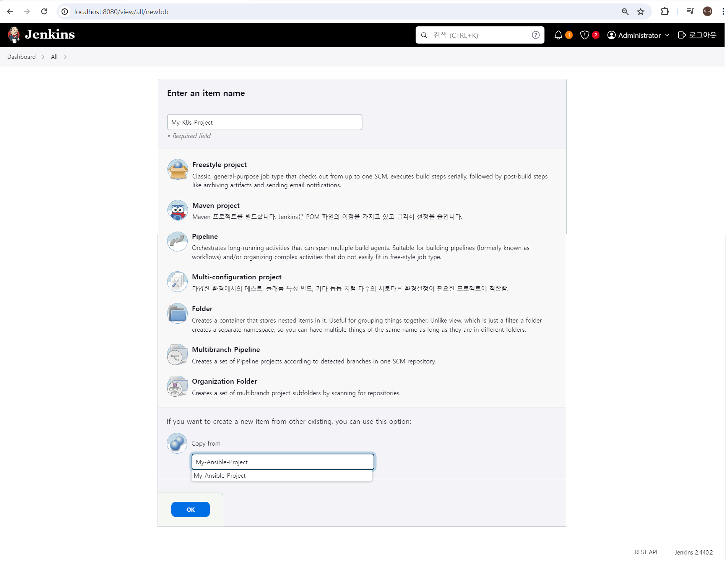Viewport: 728px width, 561px height.
Task: Click the 로그아웃 logout link
Action: 697,35
